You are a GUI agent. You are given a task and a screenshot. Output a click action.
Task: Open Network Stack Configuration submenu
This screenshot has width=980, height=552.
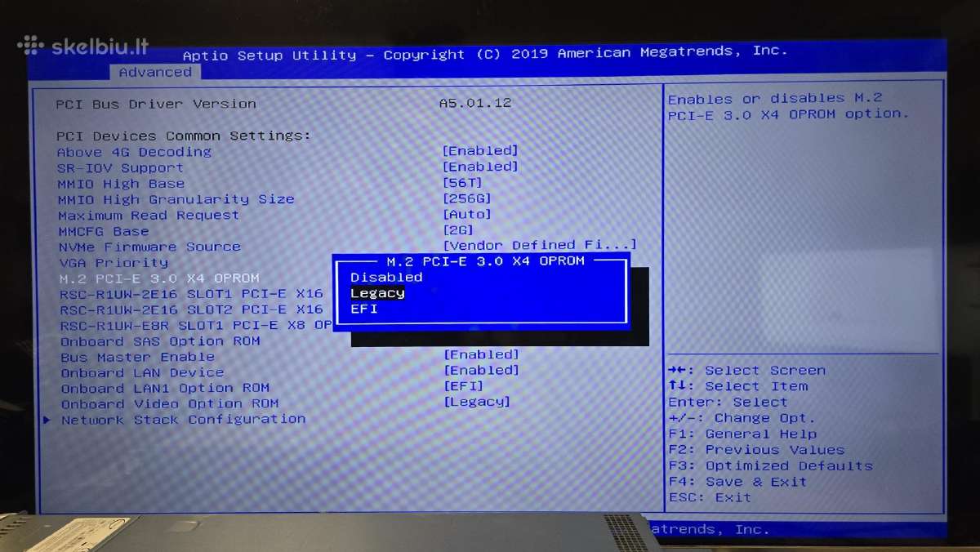[x=183, y=419]
